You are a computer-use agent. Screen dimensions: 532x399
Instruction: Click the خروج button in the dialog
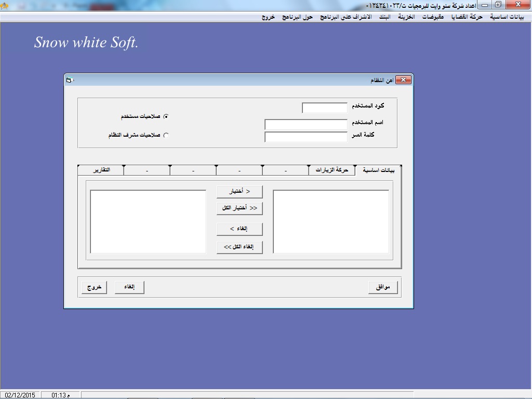coord(94,287)
